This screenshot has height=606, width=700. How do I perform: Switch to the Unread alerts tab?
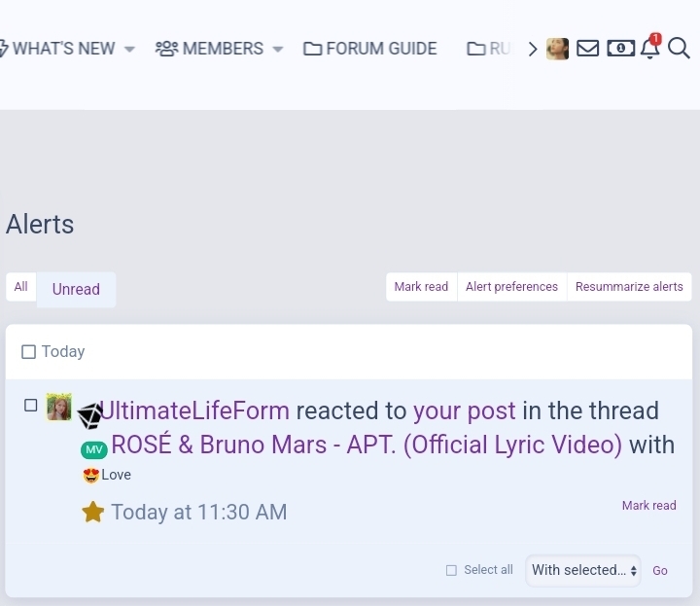(x=76, y=289)
